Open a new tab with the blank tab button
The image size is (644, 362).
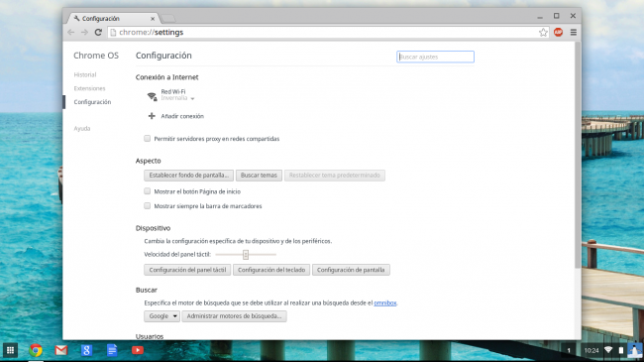click(x=168, y=19)
